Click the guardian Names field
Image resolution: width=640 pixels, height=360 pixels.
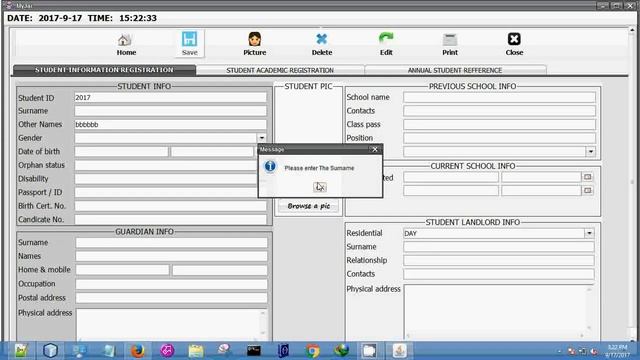(171, 256)
